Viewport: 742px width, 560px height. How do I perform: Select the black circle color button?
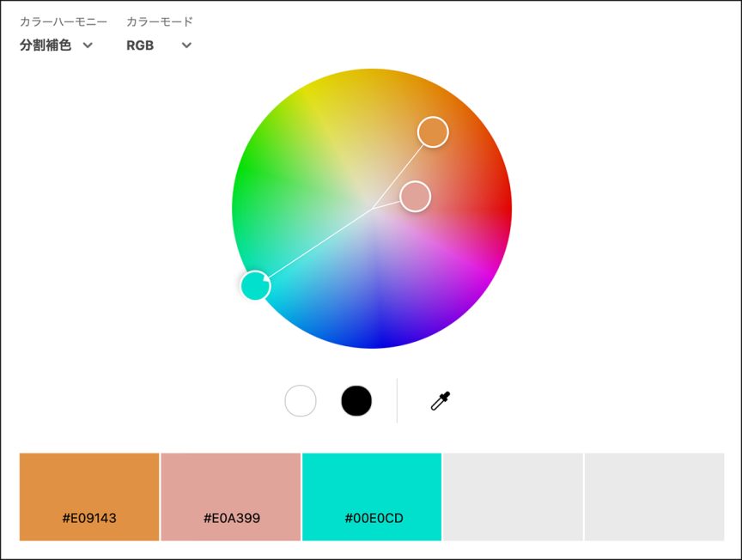coord(356,401)
